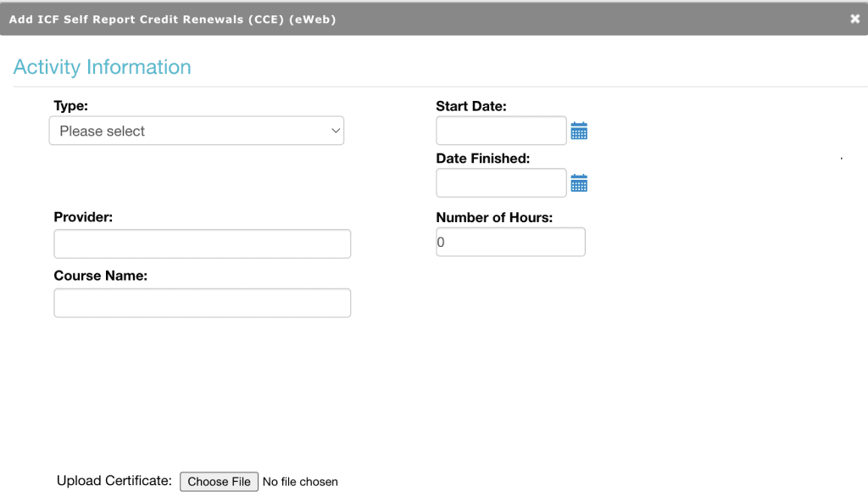Click the Choose File button
Viewport: 868px width, 497px height.
click(219, 481)
